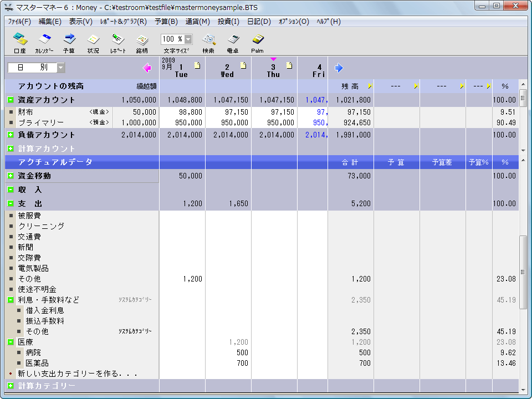The height and width of the screenshot is (399, 532).
Task: Click yellow arrow beside 残高 column header
Action: 370,86
